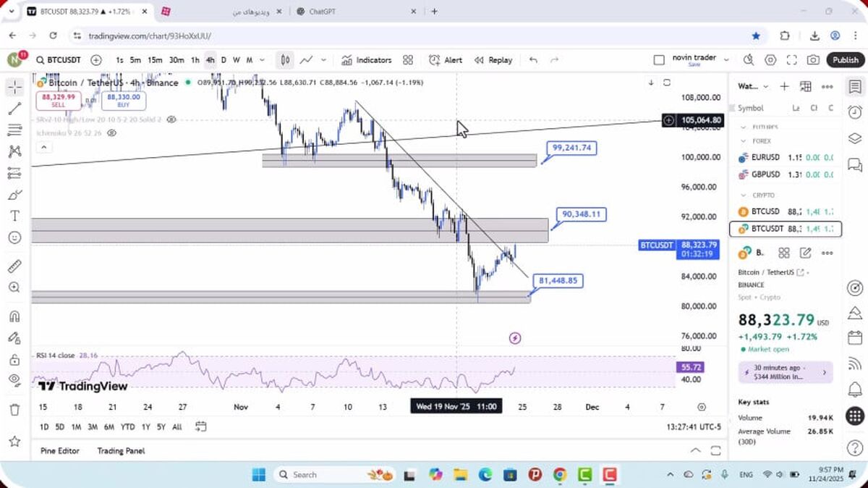The height and width of the screenshot is (488, 868).
Task: Click the SELL 88,329.99 button
Action: coord(59,100)
